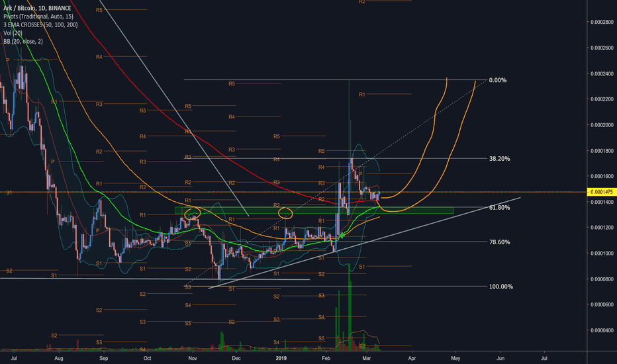
Task: Click the 0.0000800 price axis label
Action: click(602, 279)
